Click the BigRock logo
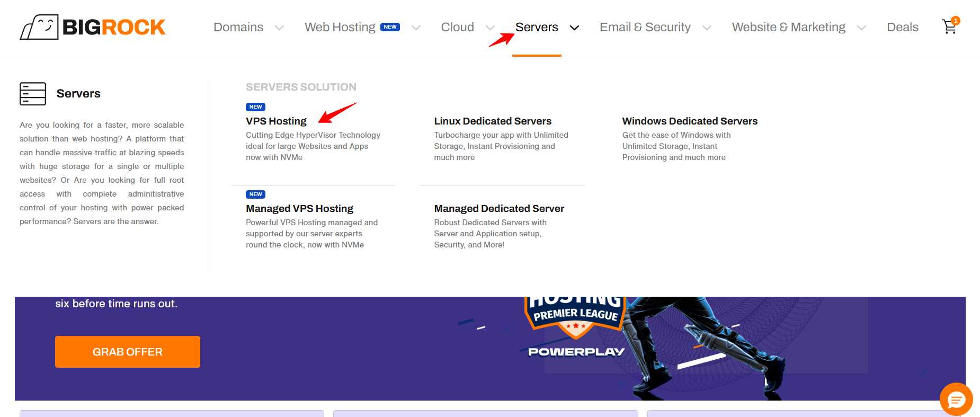Viewport: 980px width, 417px height. coord(93,27)
